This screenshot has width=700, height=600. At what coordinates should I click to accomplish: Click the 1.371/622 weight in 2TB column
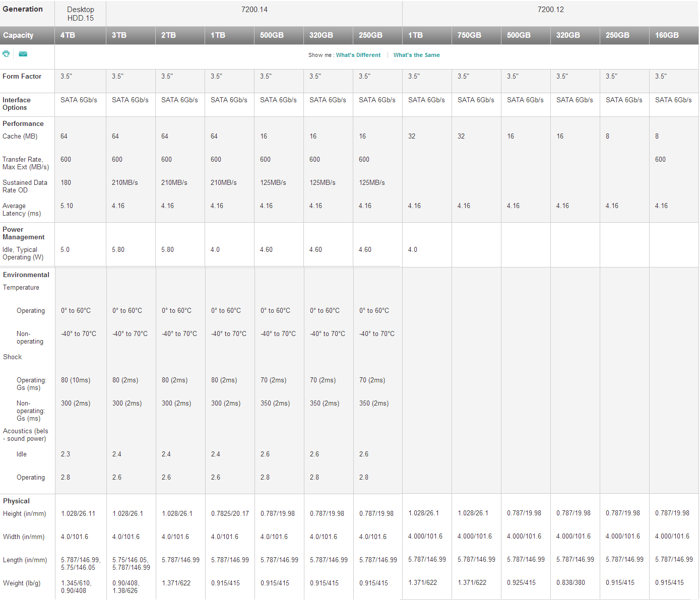pyautogui.click(x=176, y=583)
